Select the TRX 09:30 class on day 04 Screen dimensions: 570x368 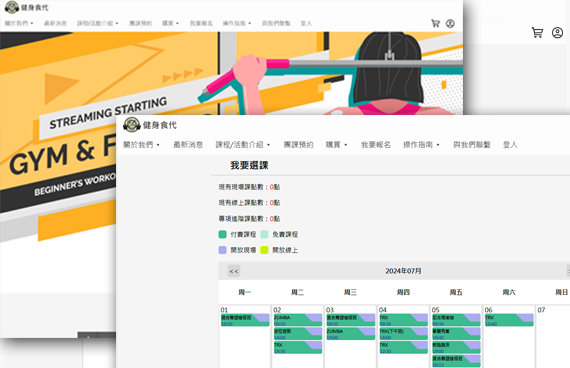(x=404, y=320)
